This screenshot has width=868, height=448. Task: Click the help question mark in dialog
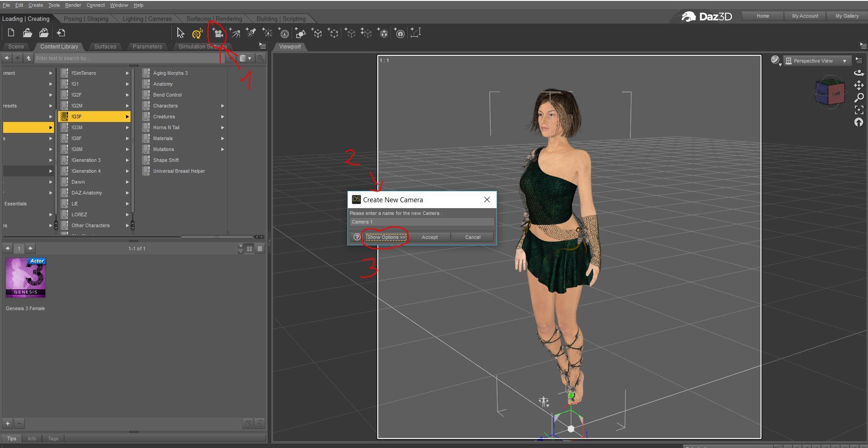pos(357,237)
